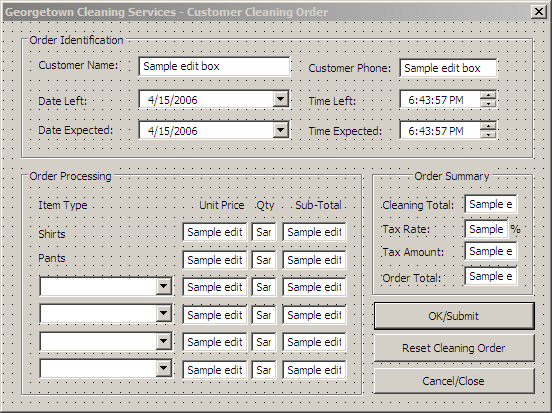This screenshot has height=413, width=552.
Task: Select the Shirts Unit Price field
Action: tap(215, 232)
